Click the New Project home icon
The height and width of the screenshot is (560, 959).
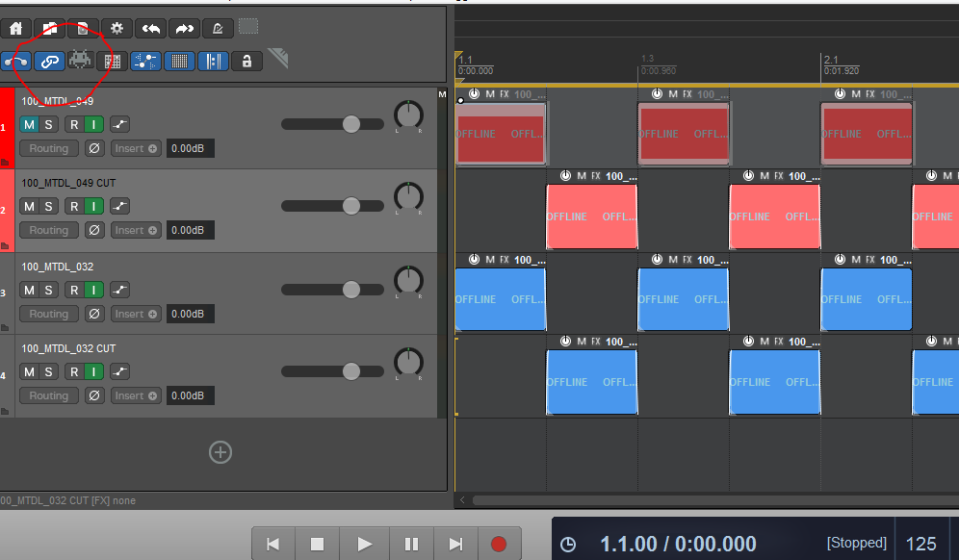pos(16,28)
